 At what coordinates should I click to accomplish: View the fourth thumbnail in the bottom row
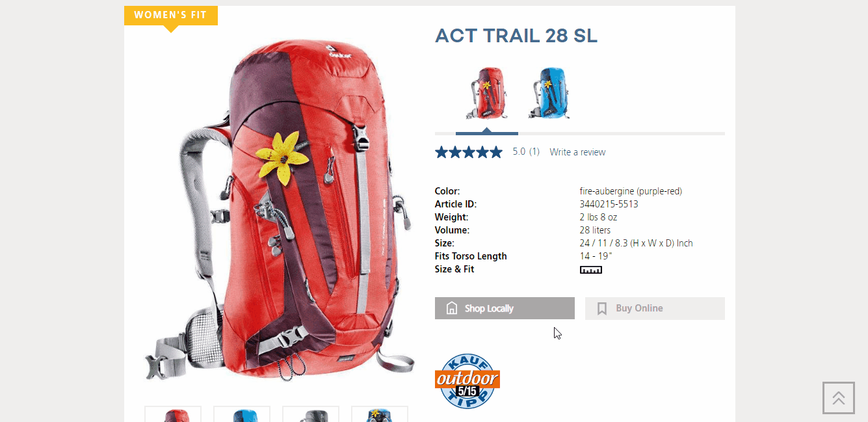click(380, 414)
